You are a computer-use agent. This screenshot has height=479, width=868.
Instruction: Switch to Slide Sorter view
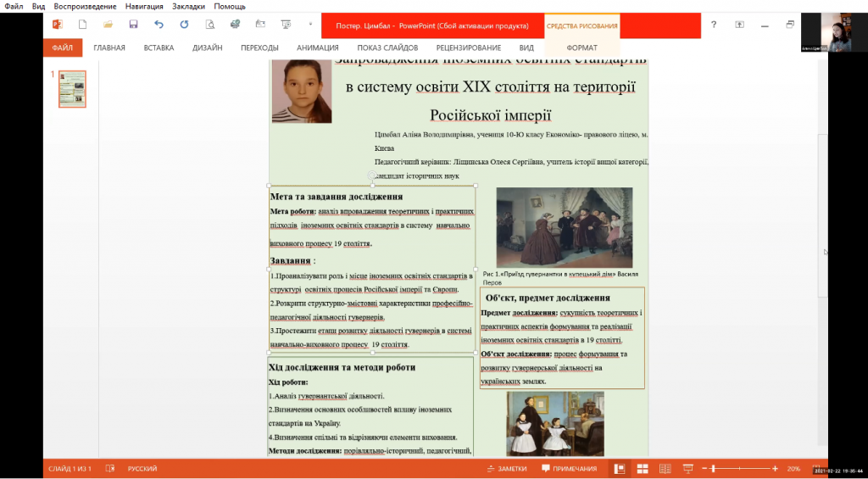click(643, 469)
